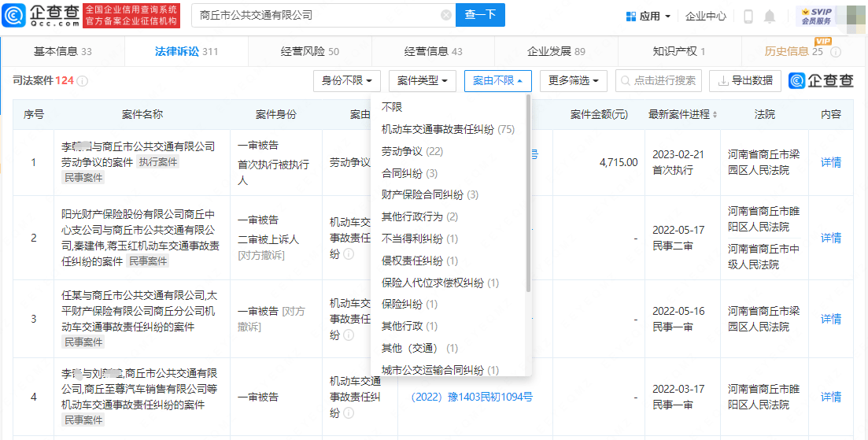Switch to 法律诉讼 tab
This screenshot has width=868, height=440.
pos(187,51)
